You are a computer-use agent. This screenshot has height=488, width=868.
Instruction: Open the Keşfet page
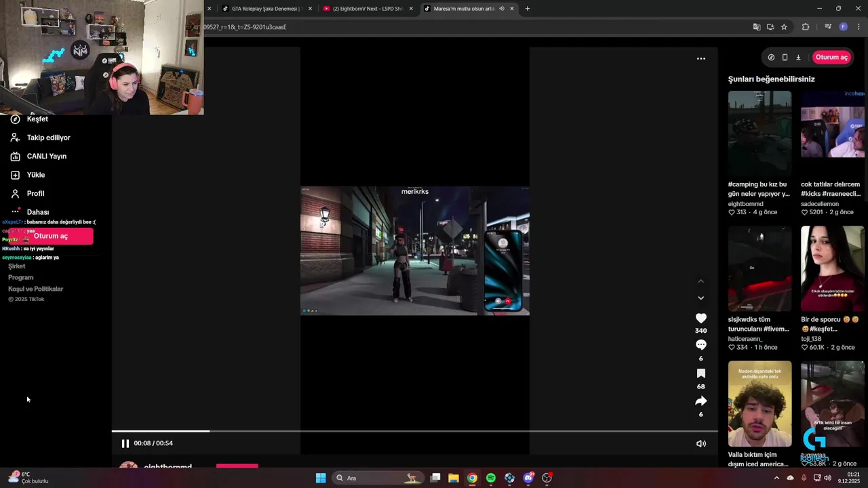[37, 119]
